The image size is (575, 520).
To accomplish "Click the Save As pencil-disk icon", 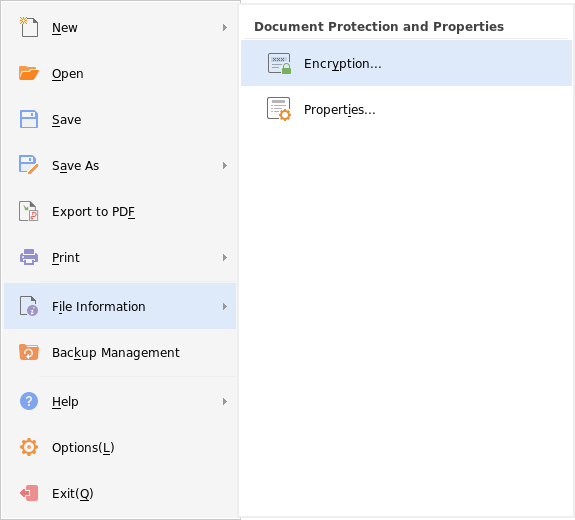I will (x=29, y=165).
